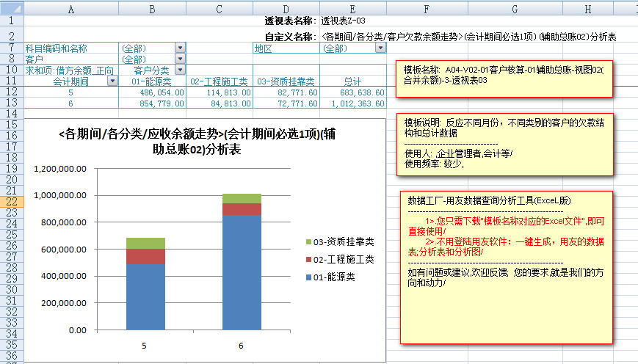Click the 模板名称 yellow note box

pyautogui.click(x=504, y=77)
